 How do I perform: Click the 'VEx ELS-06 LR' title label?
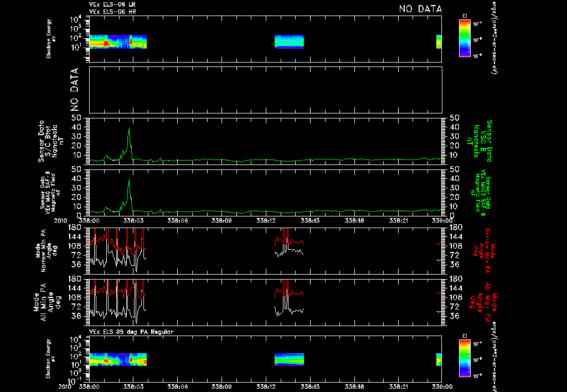click(x=112, y=4)
